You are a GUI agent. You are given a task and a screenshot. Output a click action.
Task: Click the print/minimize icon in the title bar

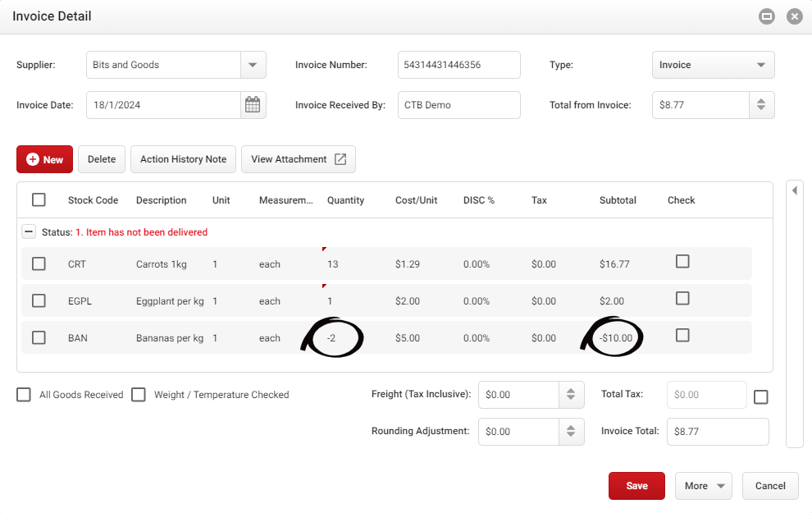pos(766,16)
